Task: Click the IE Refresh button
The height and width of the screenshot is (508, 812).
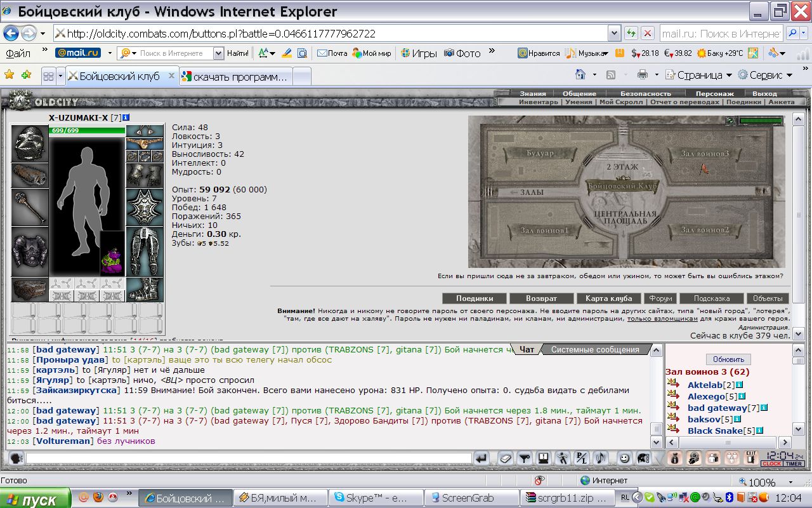Action: [631, 33]
